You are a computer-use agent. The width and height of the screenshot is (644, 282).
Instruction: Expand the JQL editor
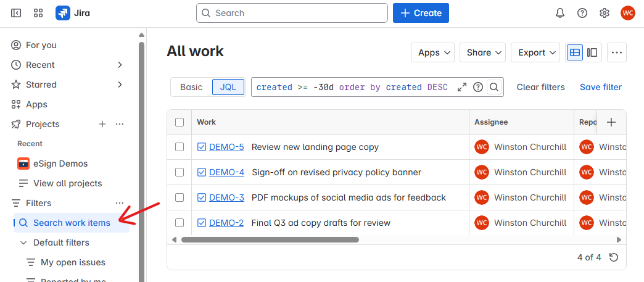pos(461,87)
